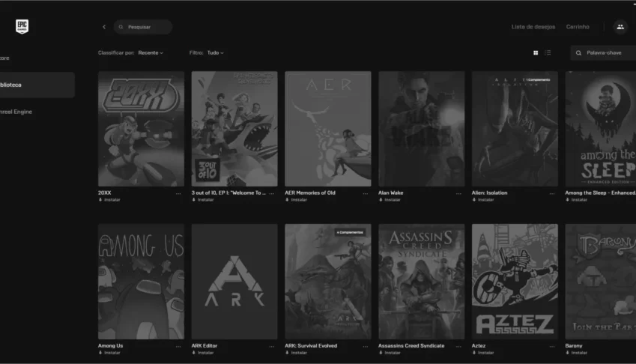636x364 pixels.
Task: Open Lista de desejos
Action: (x=533, y=27)
